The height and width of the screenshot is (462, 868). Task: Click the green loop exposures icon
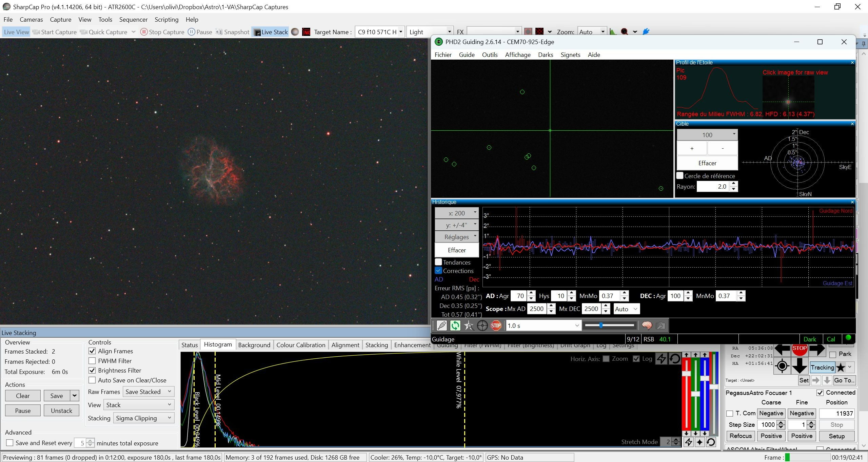(x=455, y=326)
